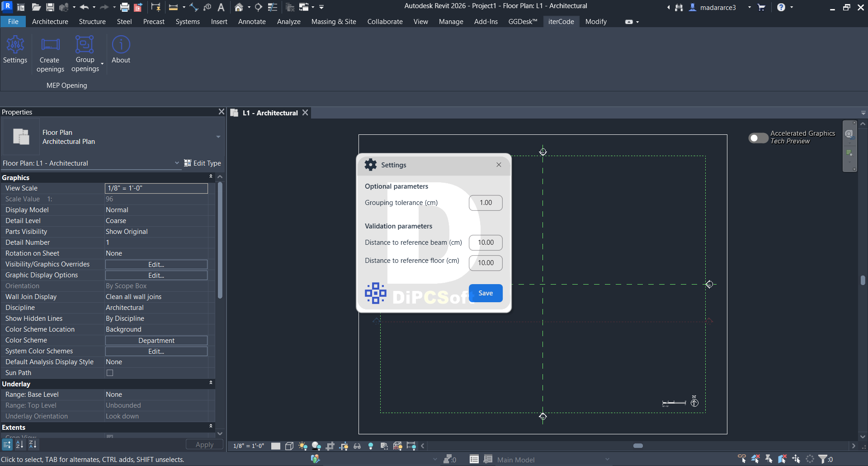The image size is (868, 466).
Task: Click Select Links icon in status bar
Action: (x=742, y=459)
